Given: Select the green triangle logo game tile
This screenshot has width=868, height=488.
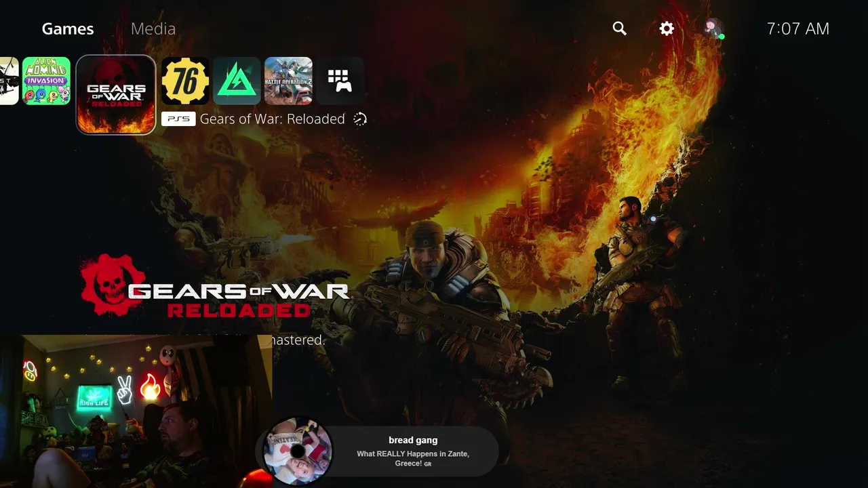Looking at the screenshot, I should click(x=237, y=81).
